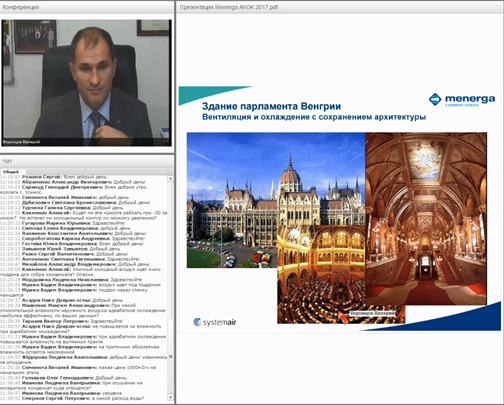Click Мордвина Людмила Николаевна chat message
504x405 pixels.
(x=71, y=280)
